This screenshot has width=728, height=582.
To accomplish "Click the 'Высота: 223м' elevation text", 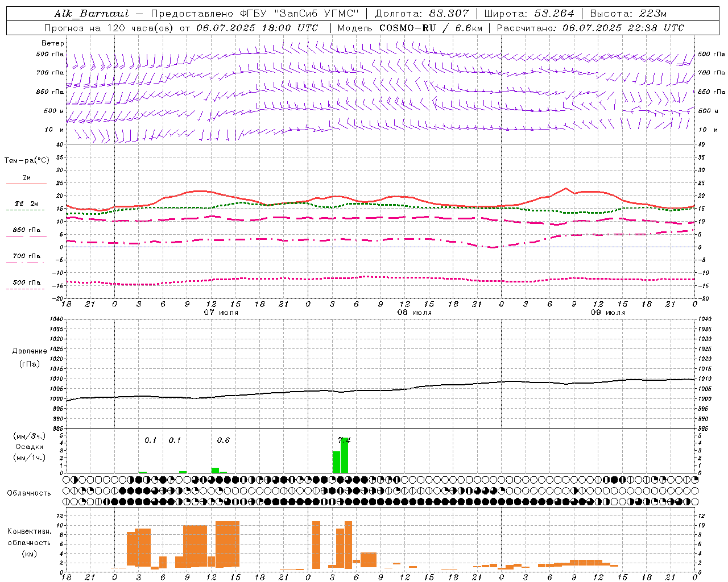I will click(x=628, y=14).
